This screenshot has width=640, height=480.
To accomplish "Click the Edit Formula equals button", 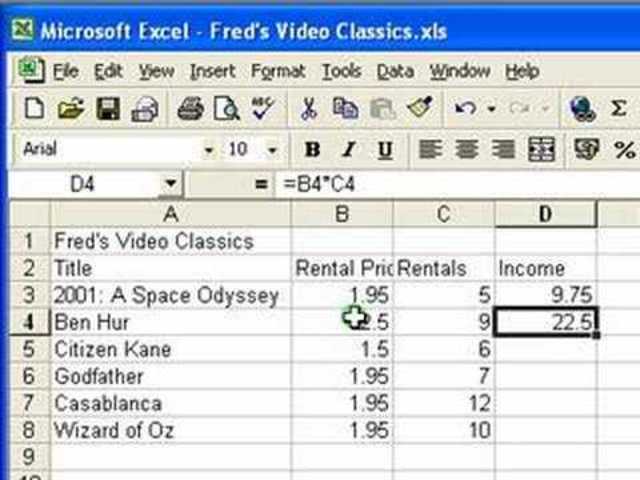I will click(x=261, y=184).
